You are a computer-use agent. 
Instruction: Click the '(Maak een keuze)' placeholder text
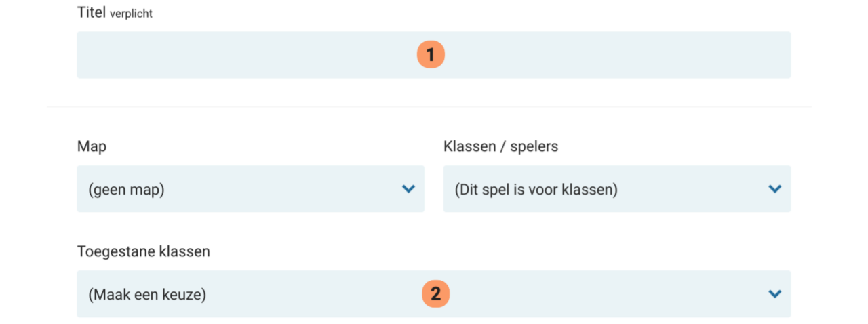pos(147,295)
